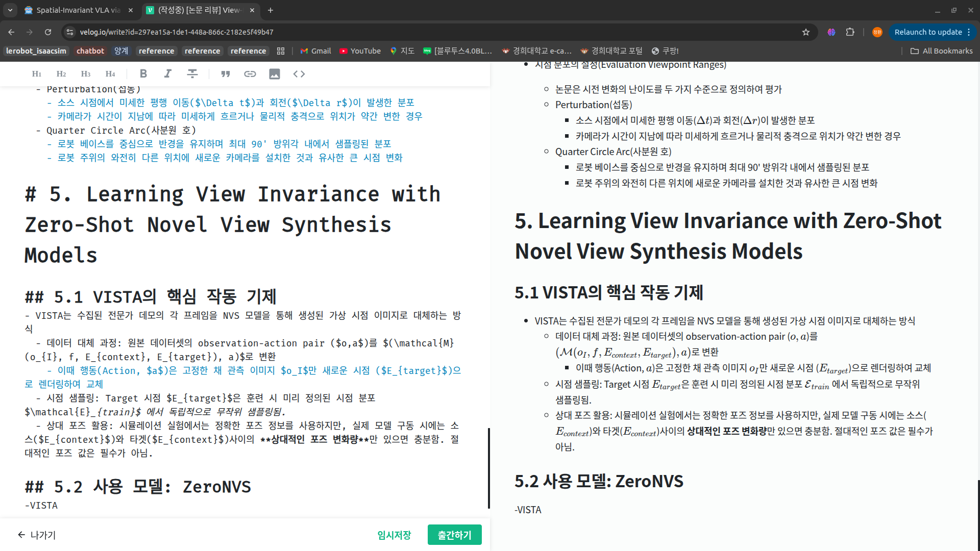The width and height of the screenshot is (980, 551).
Task: Click the '-VISTA' line in the markdown editor
Action: pyautogui.click(x=41, y=506)
